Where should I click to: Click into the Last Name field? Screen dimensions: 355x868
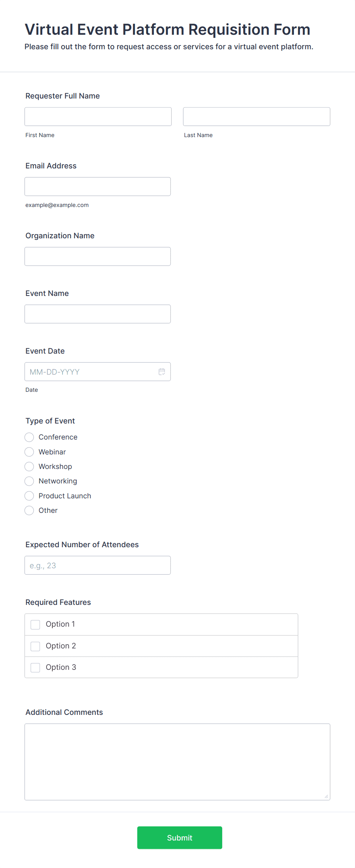[x=257, y=116]
